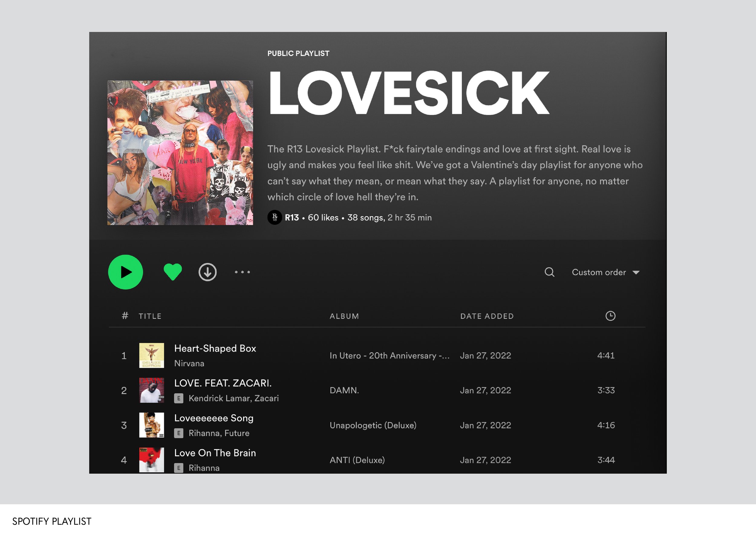Search within the playlist

click(x=549, y=272)
